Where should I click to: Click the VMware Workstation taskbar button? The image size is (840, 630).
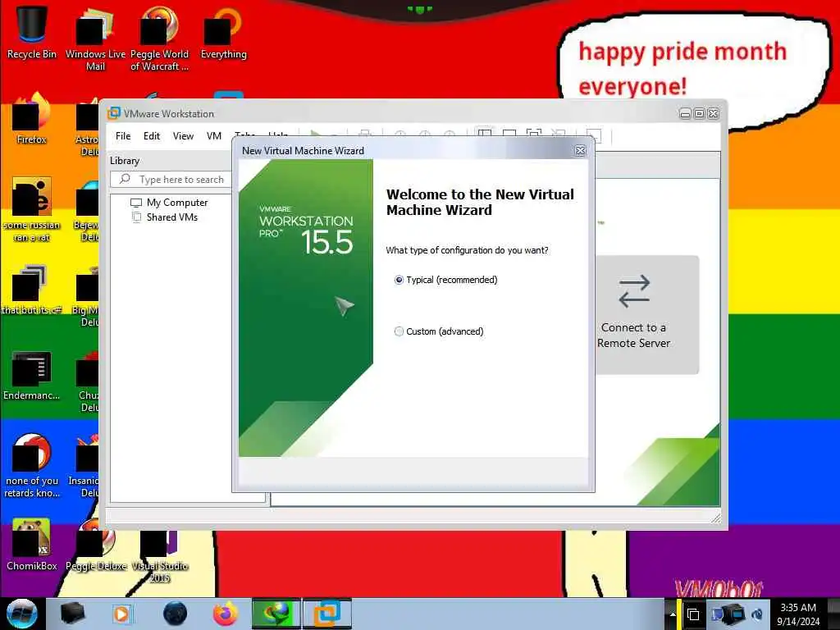pos(326,614)
